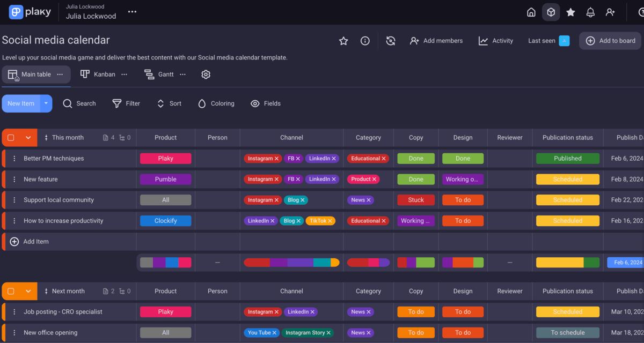Click the invite user icon in top bar
Screen dimensions: 644x343
click(610, 12)
